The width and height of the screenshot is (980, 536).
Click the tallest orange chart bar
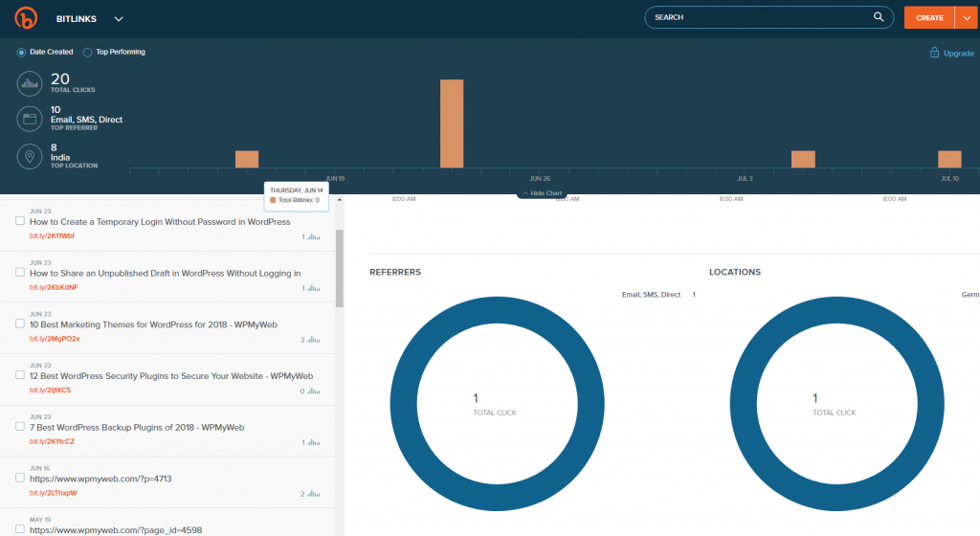point(452,124)
